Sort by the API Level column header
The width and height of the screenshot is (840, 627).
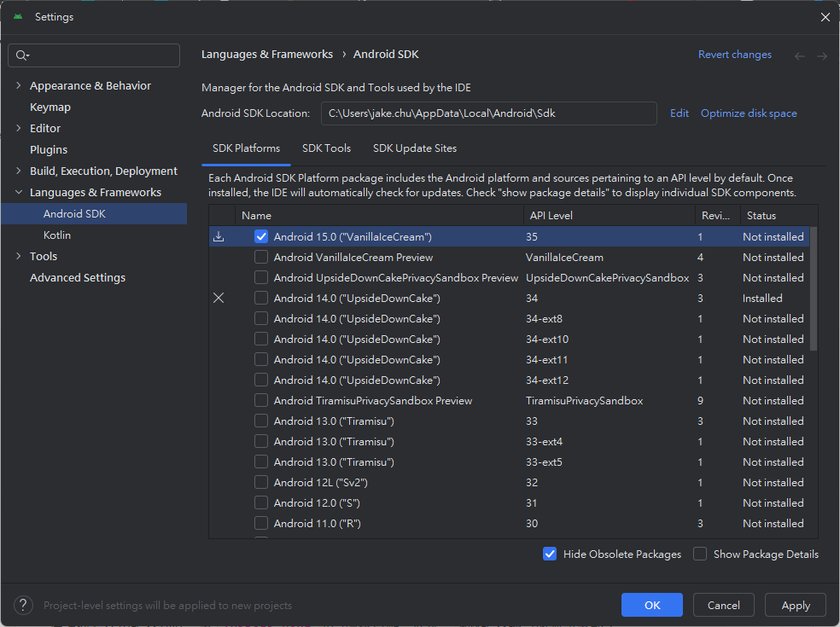click(610, 216)
